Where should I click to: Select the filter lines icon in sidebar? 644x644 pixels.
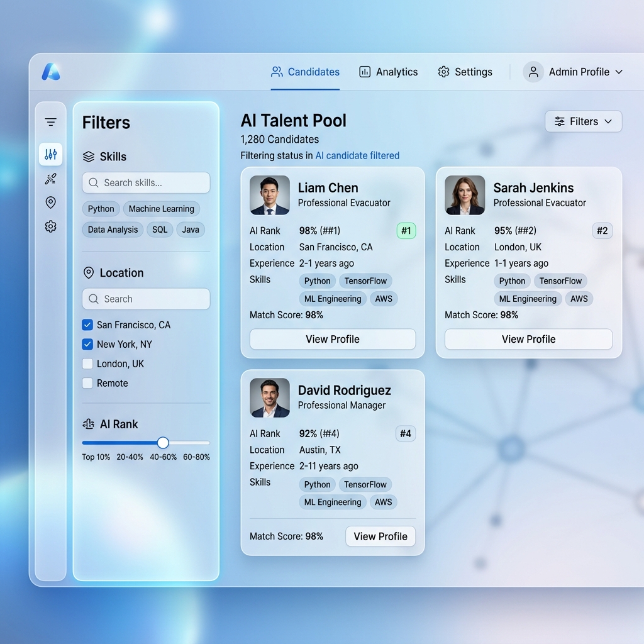click(x=50, y=121)
